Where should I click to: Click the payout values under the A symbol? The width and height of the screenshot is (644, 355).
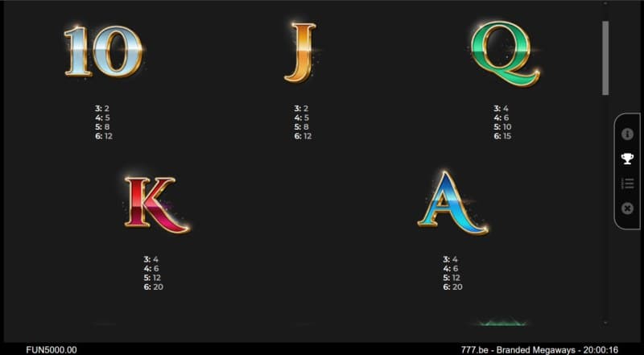452,273
